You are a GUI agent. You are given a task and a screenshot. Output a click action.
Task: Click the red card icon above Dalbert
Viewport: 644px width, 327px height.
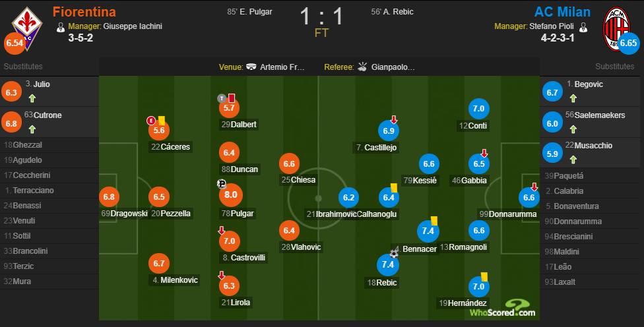(x=232, y=98)
